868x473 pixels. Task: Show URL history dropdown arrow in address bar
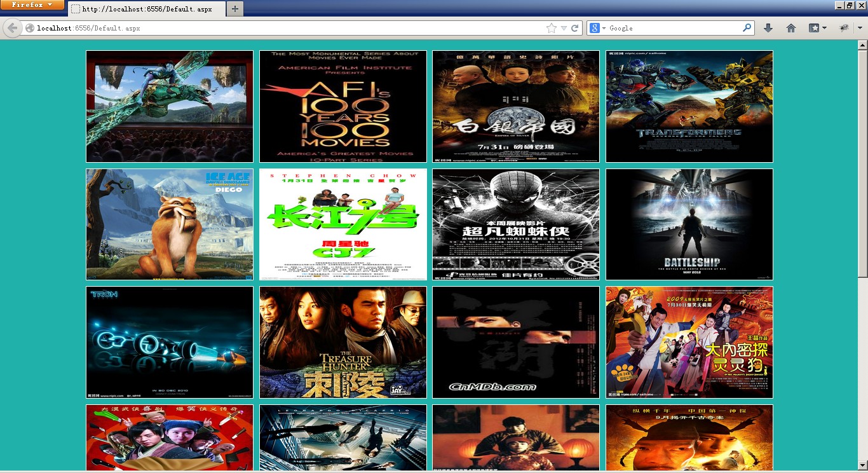pos(564,28)
